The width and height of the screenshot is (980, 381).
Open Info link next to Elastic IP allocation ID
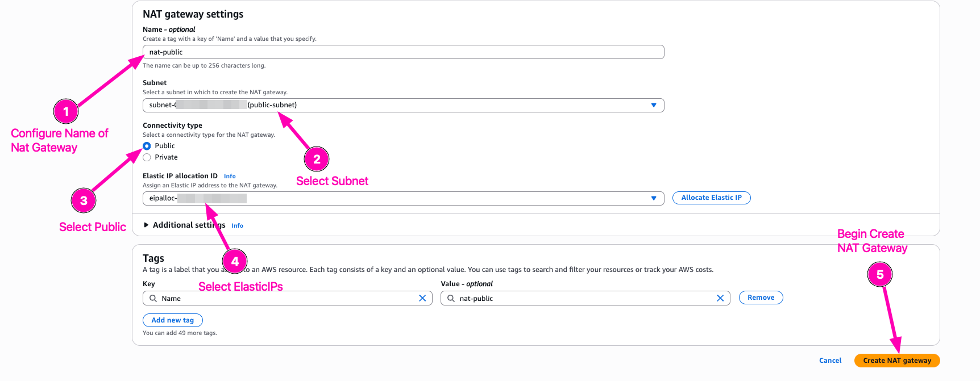click(230, 176)
